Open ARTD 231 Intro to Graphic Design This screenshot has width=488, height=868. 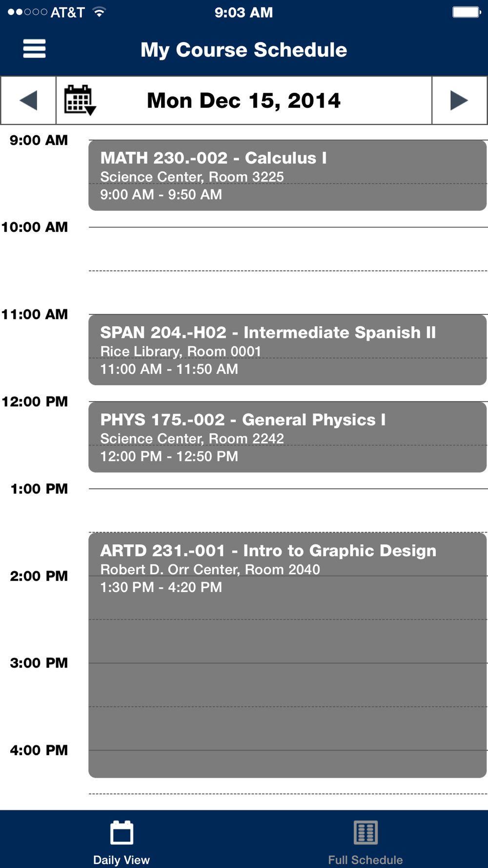click(287, 654)
